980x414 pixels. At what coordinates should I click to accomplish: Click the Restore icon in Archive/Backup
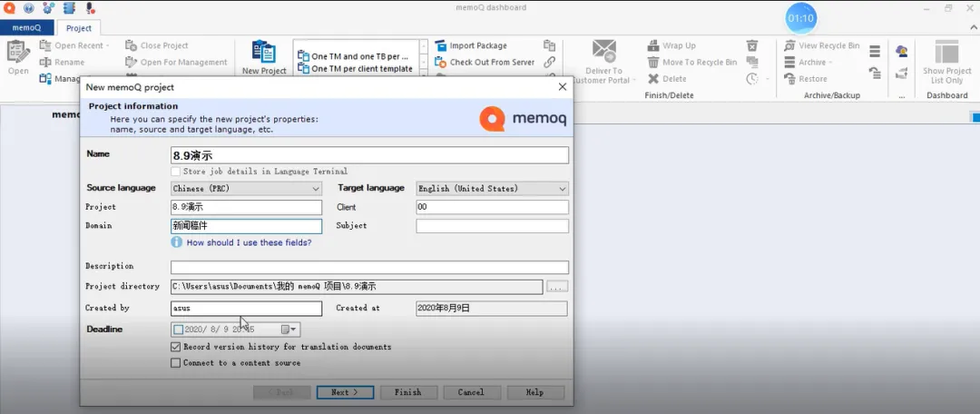[789, 79]
